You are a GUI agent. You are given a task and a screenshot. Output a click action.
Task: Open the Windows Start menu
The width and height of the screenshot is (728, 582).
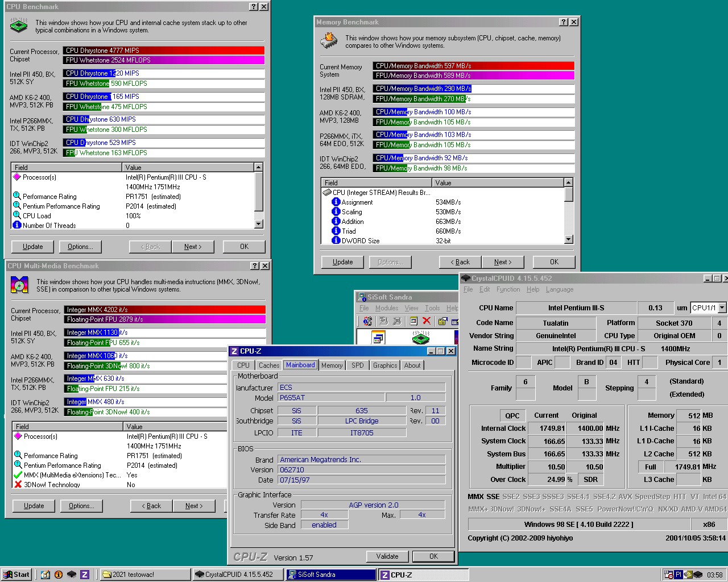pyautogui.click(x=16, y=575)
